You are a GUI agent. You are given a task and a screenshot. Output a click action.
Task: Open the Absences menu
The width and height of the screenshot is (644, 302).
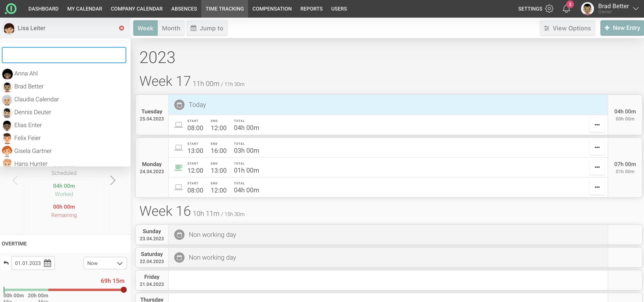point(184,9)
